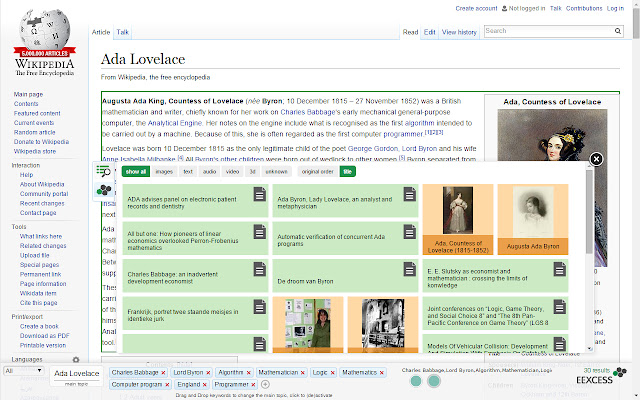The height and width of the screenshot is (400, 640).
Task: Toggle the 3d filter
Action: 252,171
